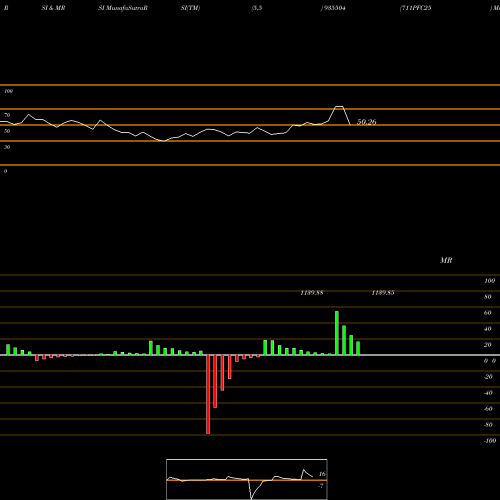Viewport: 500px width, 500px height.
Task: Click the tallest green MR histogram bar
Action: (x=337, y=333)
